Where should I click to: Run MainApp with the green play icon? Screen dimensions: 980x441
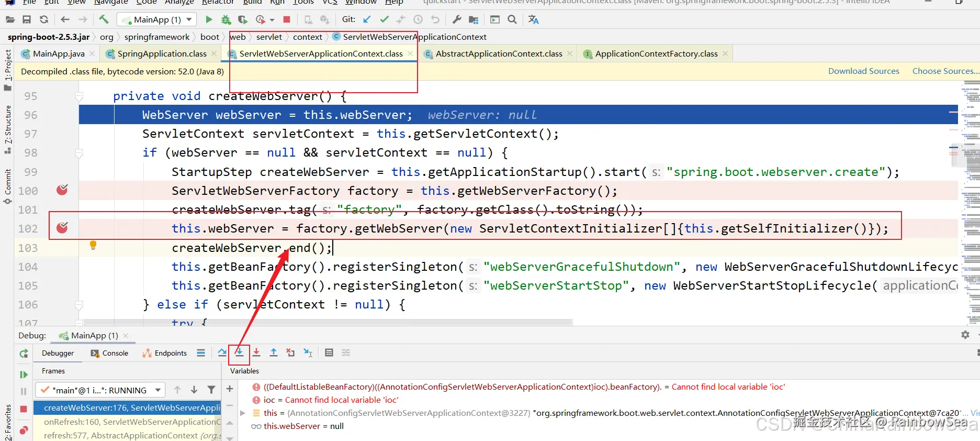[209, 20]
